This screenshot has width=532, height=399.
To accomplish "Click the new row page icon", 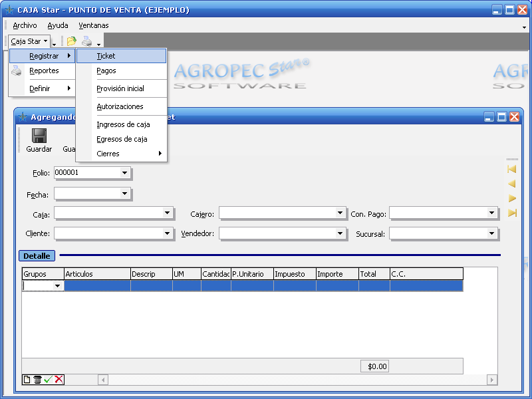I will click(x=27, y=379).
